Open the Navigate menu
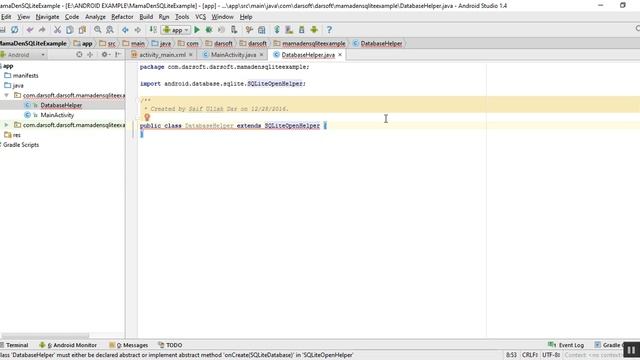640x360 pixels. coord(47,17)
